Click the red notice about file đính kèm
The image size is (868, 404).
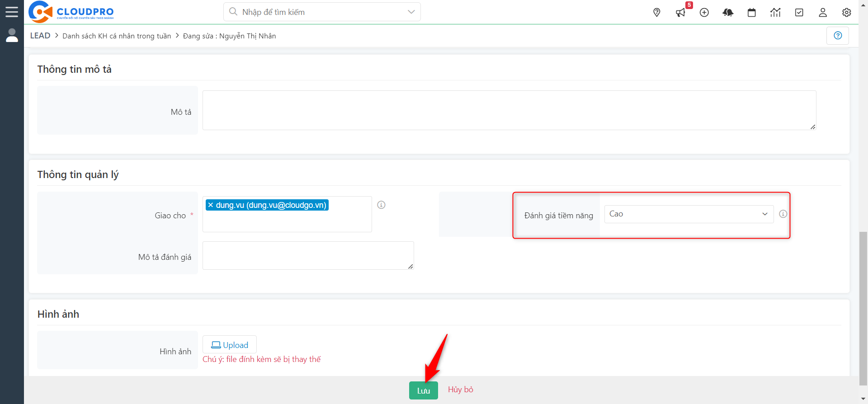click(x=262, y=359)
